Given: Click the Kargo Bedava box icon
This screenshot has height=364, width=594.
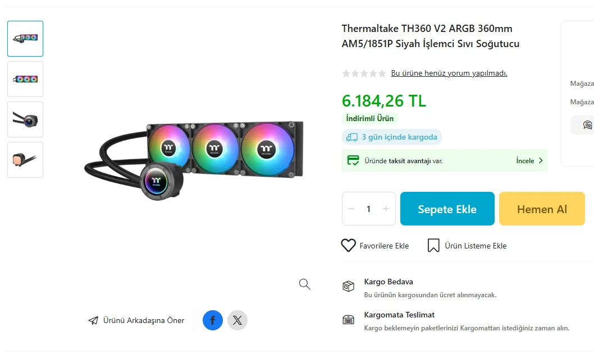Looking at the screenshot, I should tap(349, 287).
